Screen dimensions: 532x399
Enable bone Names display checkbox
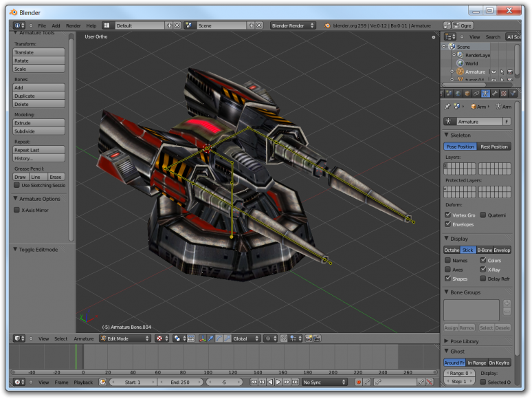click(x=448, y=260)
